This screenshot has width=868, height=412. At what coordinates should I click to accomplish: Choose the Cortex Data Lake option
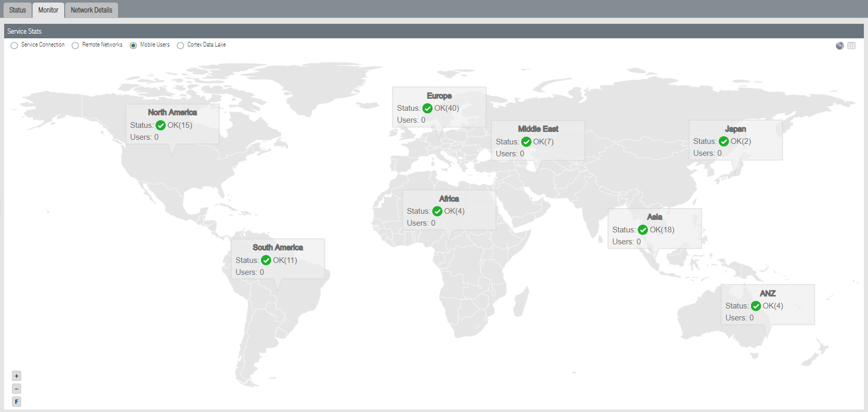181,46
